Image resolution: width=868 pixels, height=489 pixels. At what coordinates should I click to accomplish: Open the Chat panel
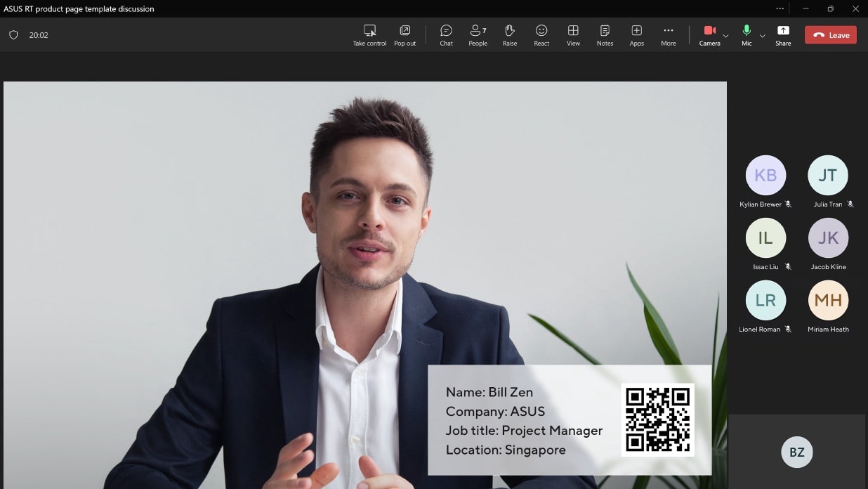coord(446,35)
